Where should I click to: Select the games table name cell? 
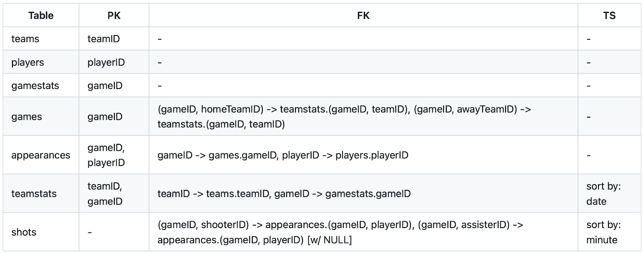[x=27, y=117]
